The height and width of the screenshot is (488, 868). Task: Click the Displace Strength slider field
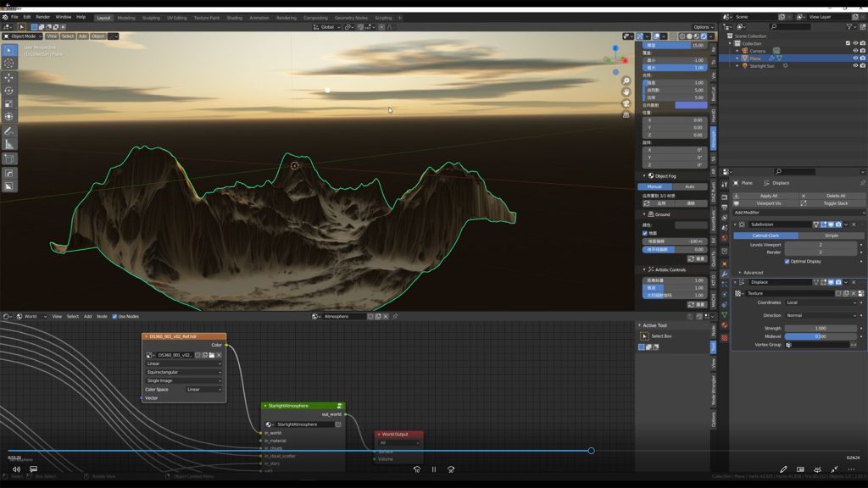(821, 328)
